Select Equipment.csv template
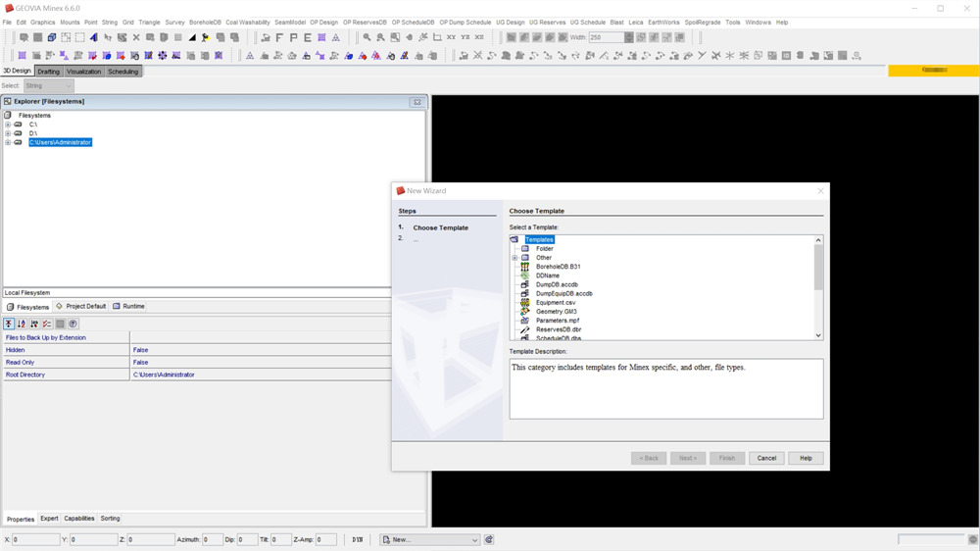This screenshot has height=551, width=980. coord(556,303)
